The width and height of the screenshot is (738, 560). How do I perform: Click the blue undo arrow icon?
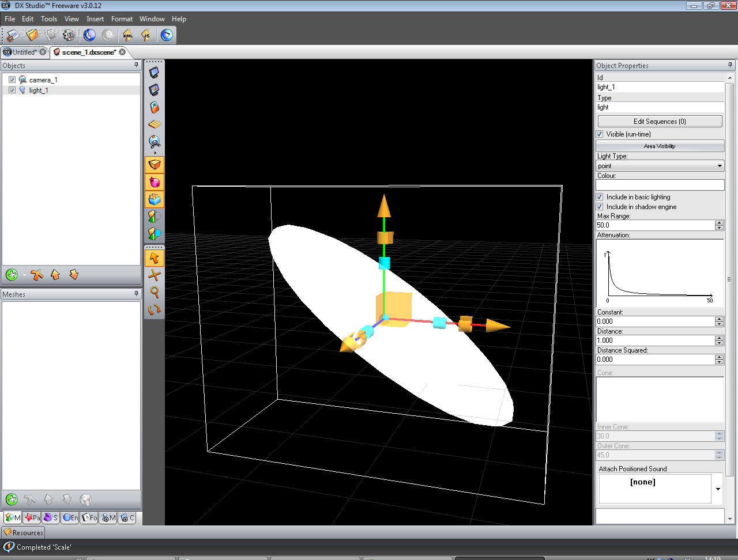(89, 35)
